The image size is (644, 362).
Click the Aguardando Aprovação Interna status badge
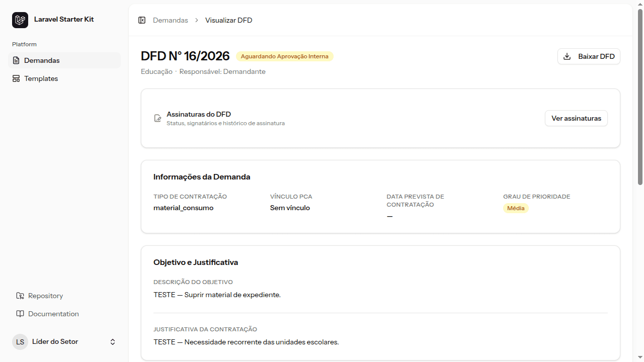(285, 56)
